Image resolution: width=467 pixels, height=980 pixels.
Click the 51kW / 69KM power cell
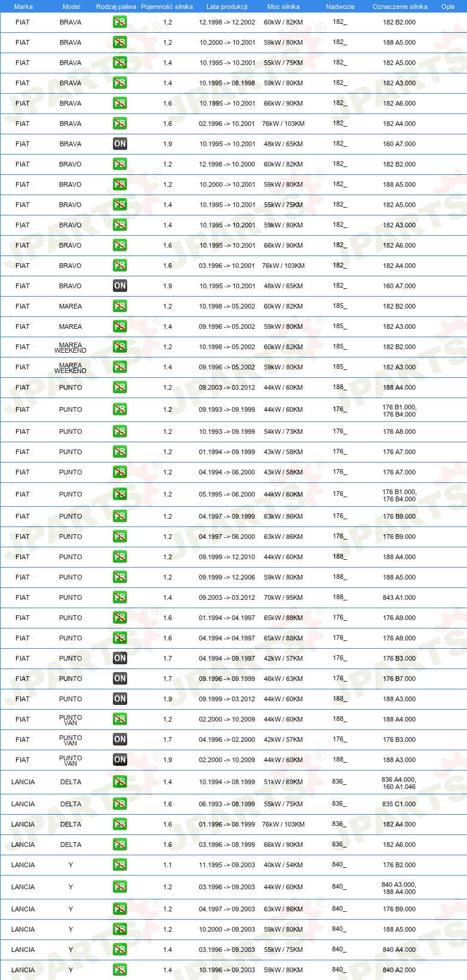284,782
